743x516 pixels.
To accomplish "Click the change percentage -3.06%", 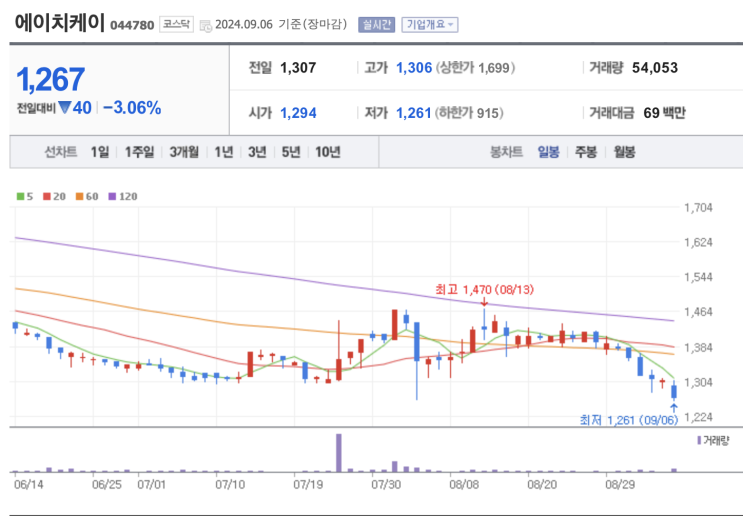I will tap(132, 108).
